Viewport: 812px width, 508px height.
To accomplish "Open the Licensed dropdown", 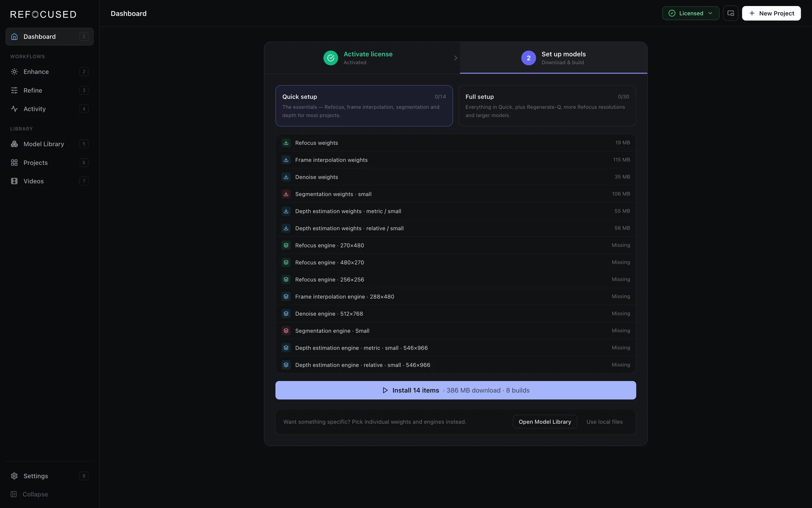I will (x=690, y=13).
